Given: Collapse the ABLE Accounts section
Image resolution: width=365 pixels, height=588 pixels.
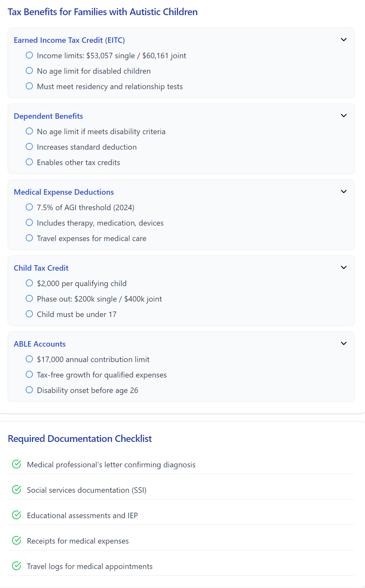Looking at the screenshot, I should [343, 343].
